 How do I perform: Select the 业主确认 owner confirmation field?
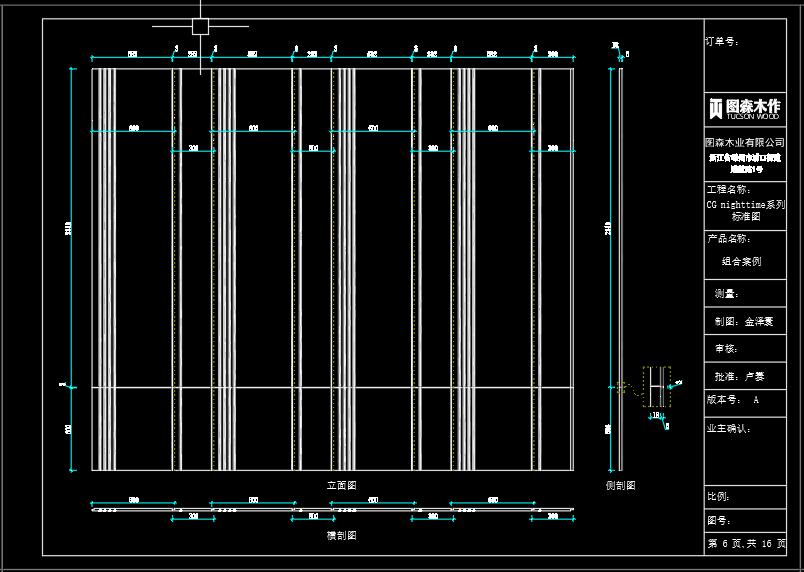pos(728,428)
